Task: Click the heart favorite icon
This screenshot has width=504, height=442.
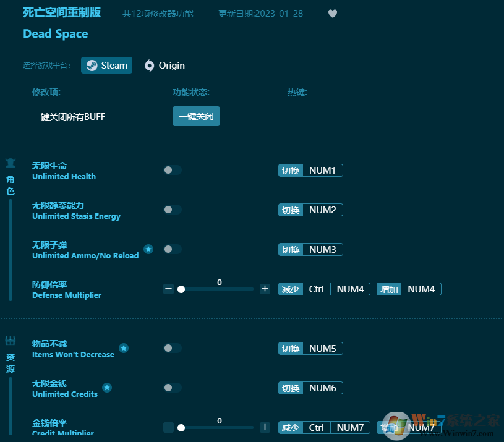Action: point(332,14)
